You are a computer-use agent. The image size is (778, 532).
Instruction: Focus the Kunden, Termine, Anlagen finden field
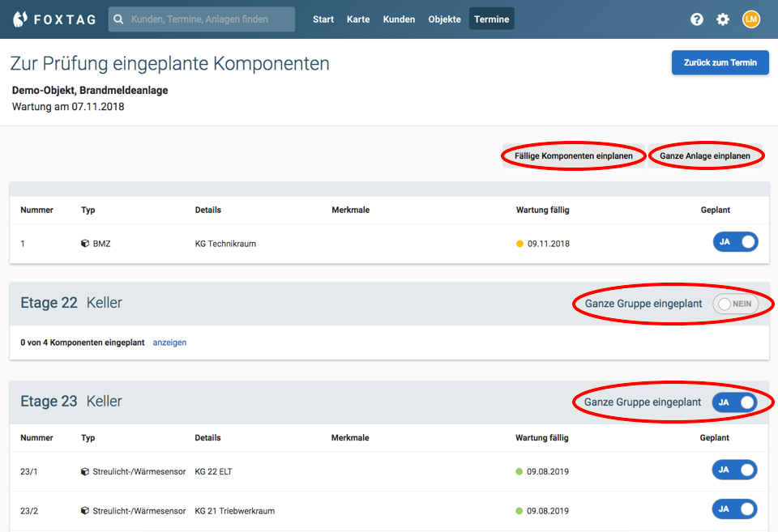(x=202, y=19)
